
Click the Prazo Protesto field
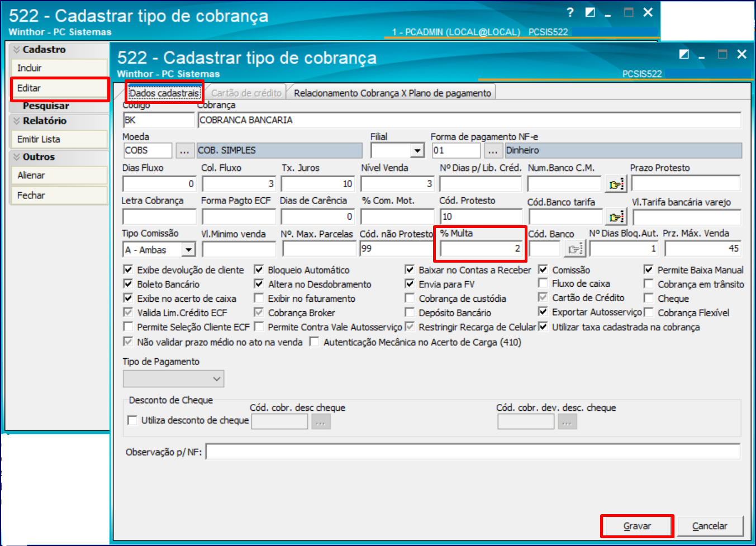pyautogui.click(x=686, y=183)
